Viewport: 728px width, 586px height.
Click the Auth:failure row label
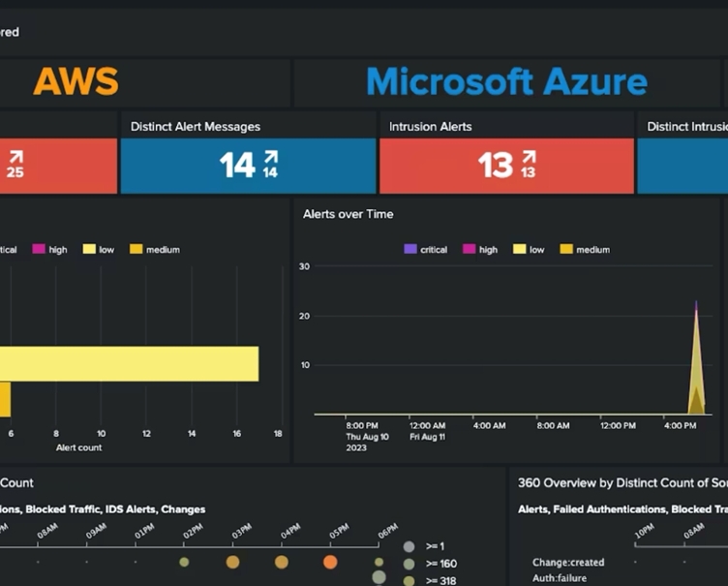coord(560,578)
